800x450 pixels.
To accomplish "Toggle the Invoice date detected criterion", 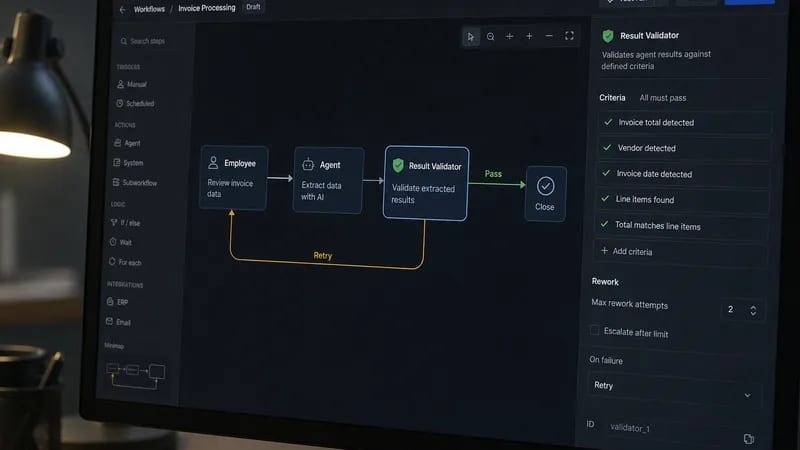I will [682, 174].
